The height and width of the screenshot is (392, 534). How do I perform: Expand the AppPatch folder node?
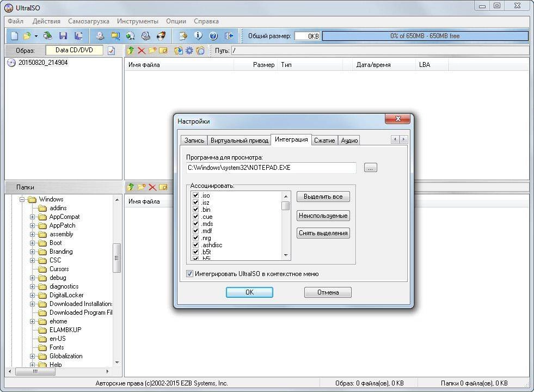32,225
